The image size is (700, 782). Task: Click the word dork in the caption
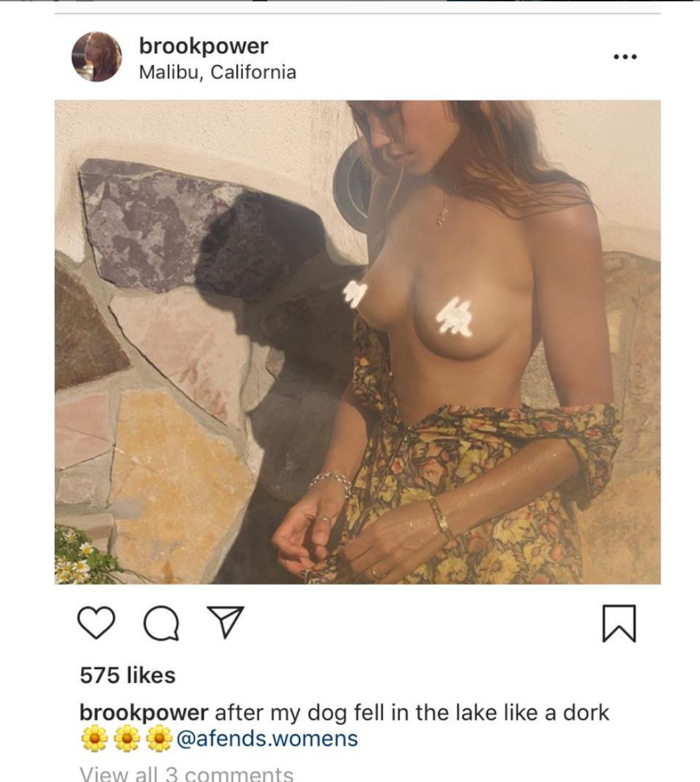[x=586, y=713]
